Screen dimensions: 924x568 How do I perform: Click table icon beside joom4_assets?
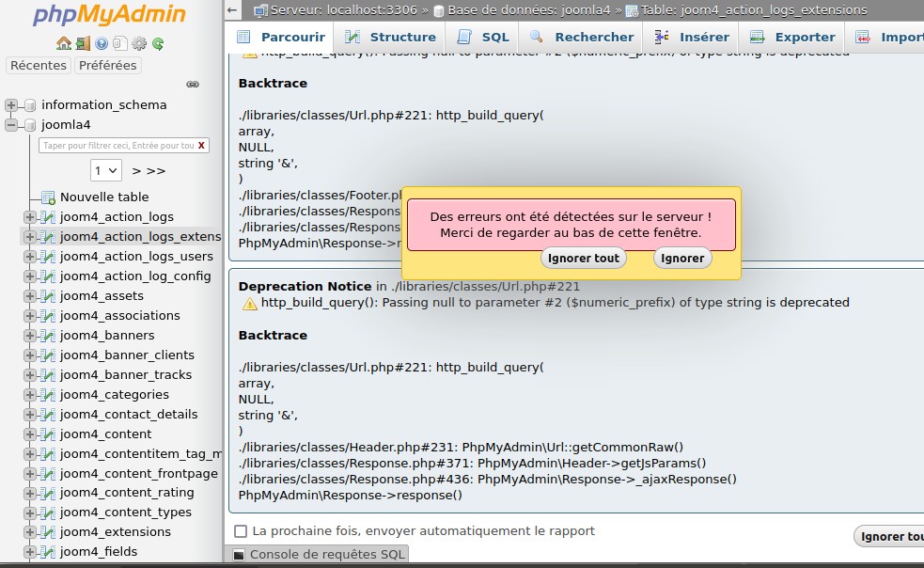(x=48, y=296)
